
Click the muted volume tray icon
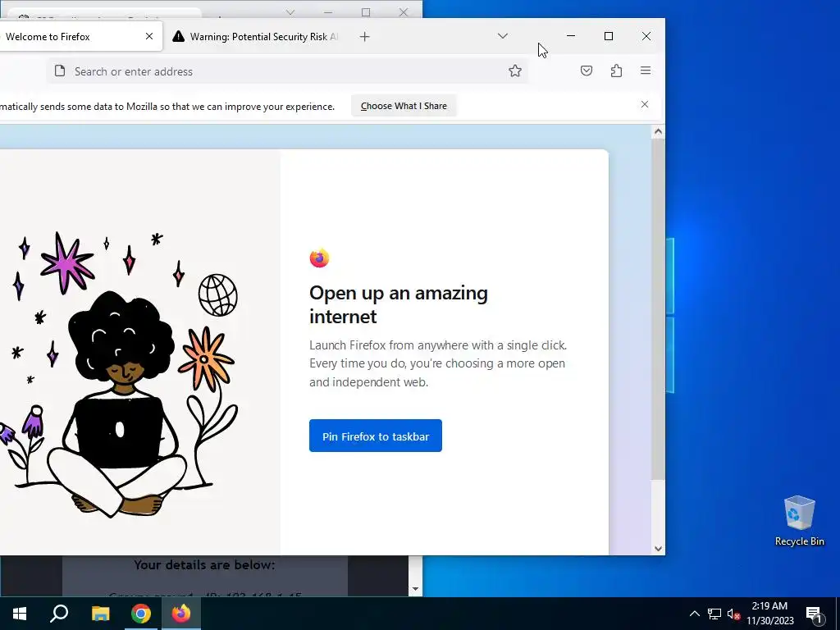[x=733, y=614]
